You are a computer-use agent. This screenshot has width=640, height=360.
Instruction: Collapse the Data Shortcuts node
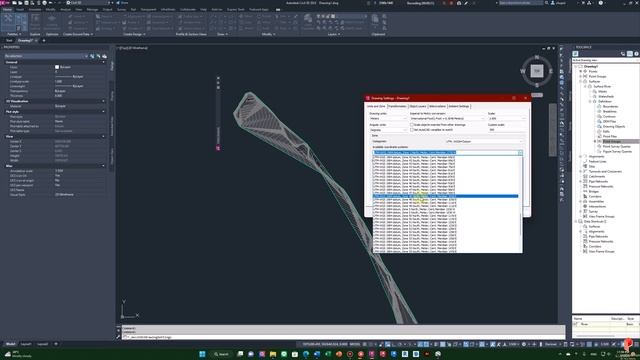click(x=576, y=221)
